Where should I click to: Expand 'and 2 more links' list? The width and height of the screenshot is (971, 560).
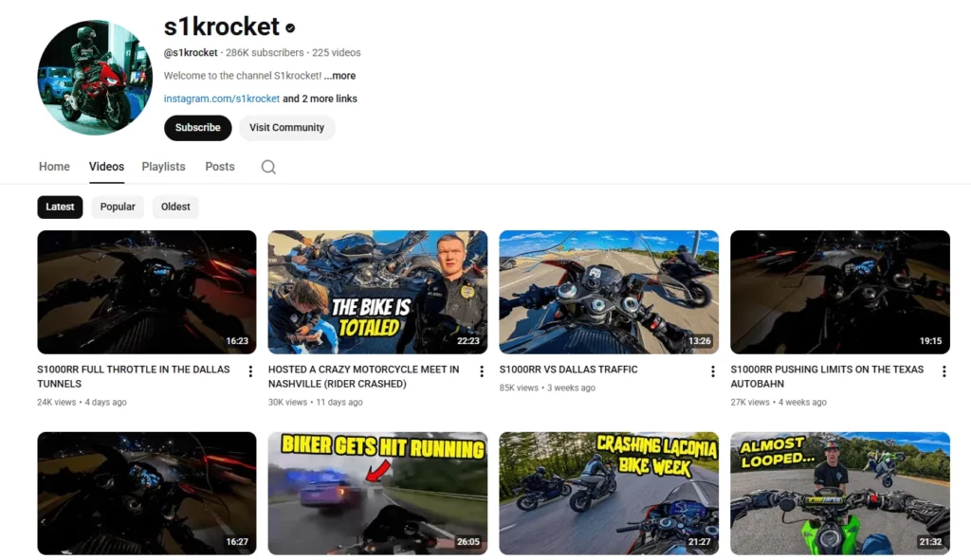pos(320,99)
